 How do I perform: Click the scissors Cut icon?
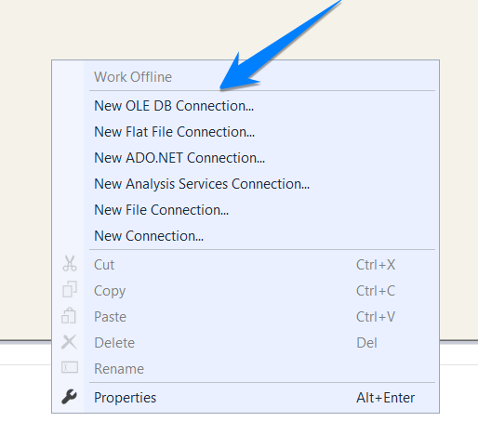pos(70,264)
